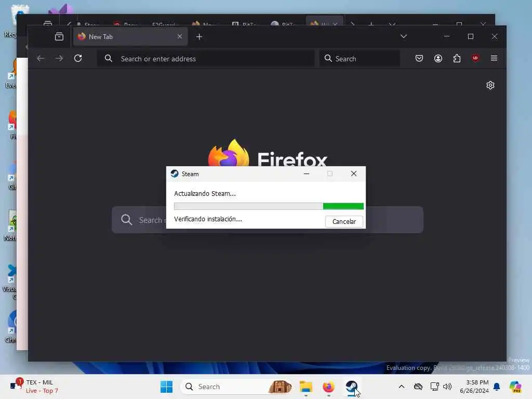Open the Firefox hamburger menu

494,58
